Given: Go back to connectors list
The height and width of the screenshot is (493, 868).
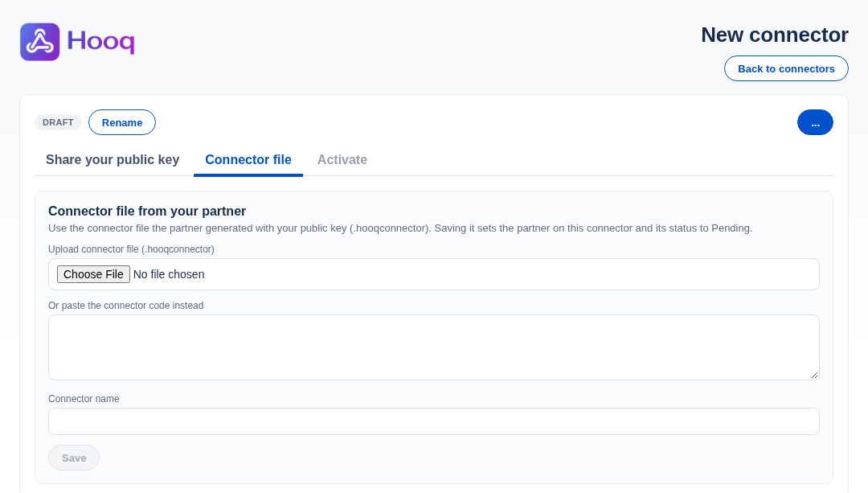Looking at the screenshot, I should click(x=786, y=68).
